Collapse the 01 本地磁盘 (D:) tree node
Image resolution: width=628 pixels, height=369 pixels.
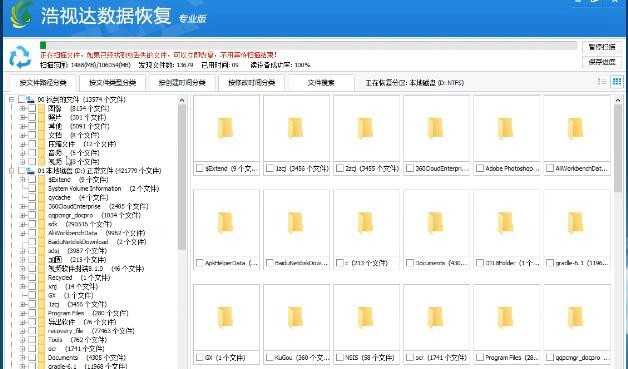pyautogui.click(x=12, y=171)
